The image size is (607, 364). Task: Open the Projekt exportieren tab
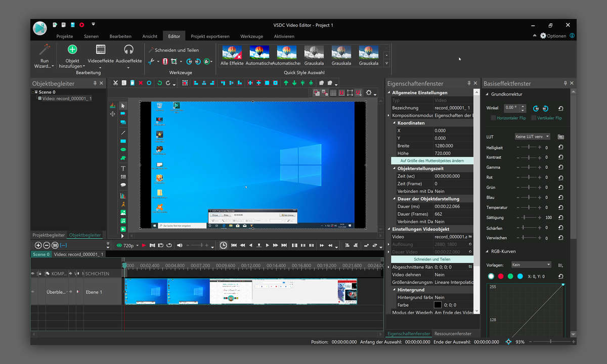click(210, 36)
